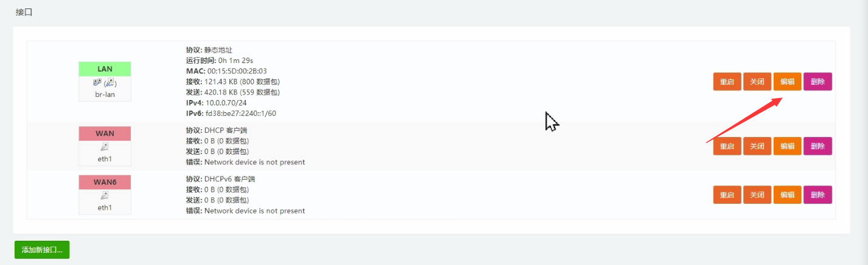868x265 pixels.
Task: Delete the WAN interface
Action: tap(818, 146)
